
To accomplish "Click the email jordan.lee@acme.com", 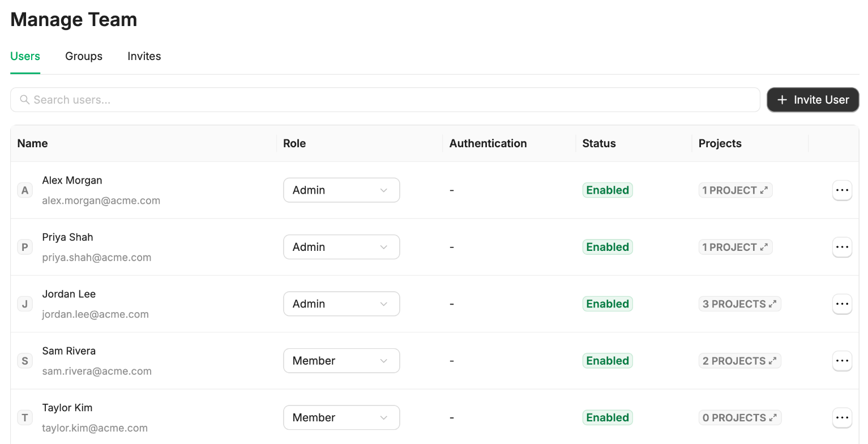I will 95,314.
